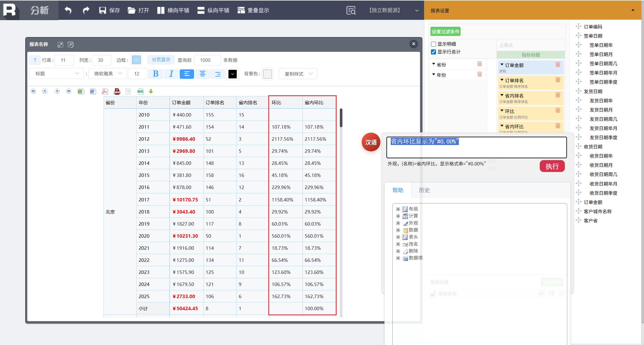Uncheck the 显示行总计 checkbox
Screen dimensions: 644x345
434,52
